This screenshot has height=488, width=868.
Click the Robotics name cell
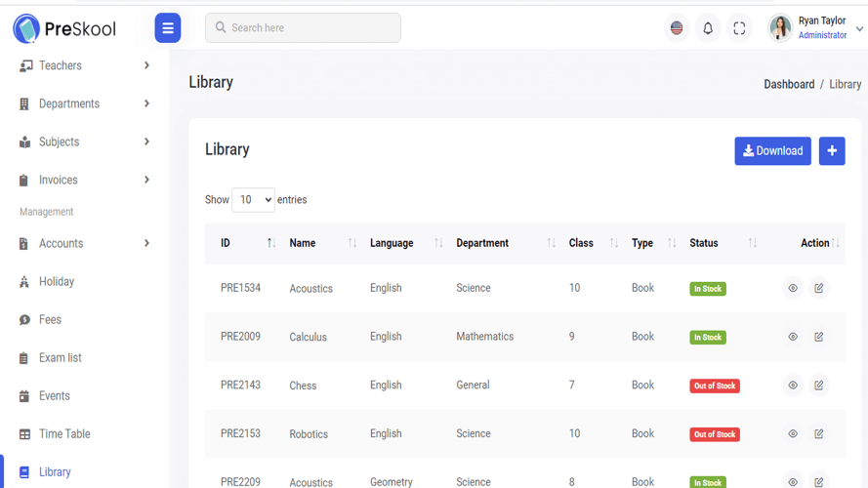coord(309,434)
